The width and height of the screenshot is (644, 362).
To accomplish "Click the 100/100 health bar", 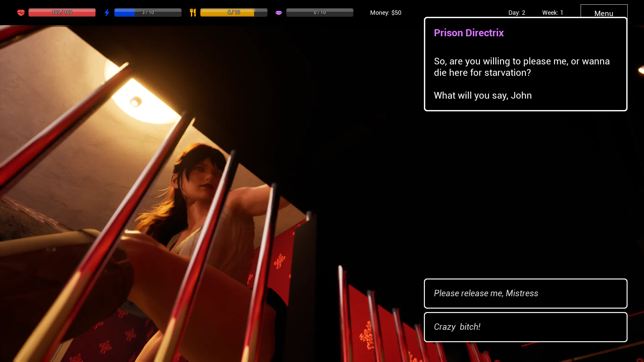I will tap(62, 12).
